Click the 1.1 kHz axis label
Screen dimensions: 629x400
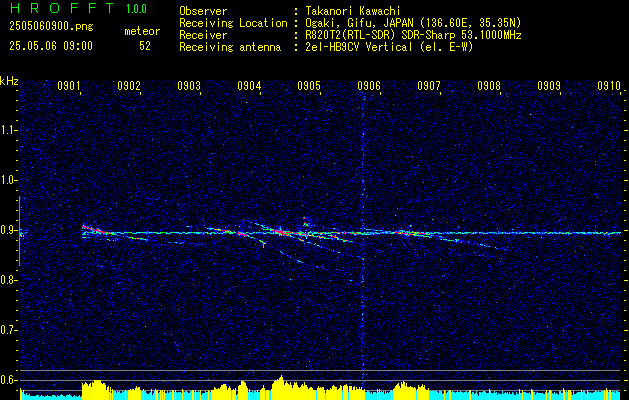click(x=8, y=130)
